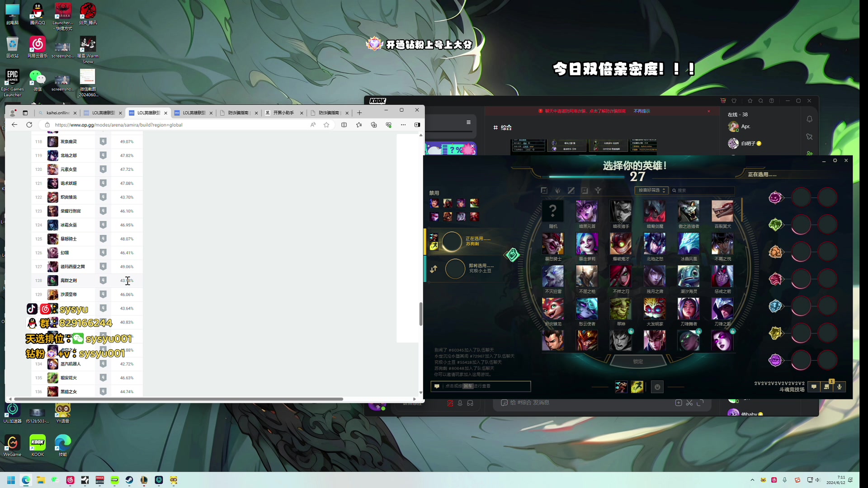Open 按喜好筛选 sort dropdown
Image resolution: width=868 pixels, height=488 pixels.
[651, 191]
